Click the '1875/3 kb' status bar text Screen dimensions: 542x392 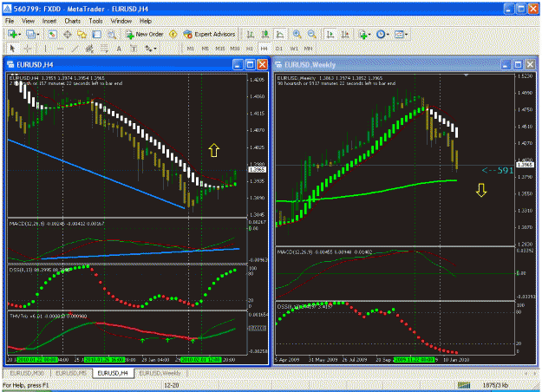[495, 385]
